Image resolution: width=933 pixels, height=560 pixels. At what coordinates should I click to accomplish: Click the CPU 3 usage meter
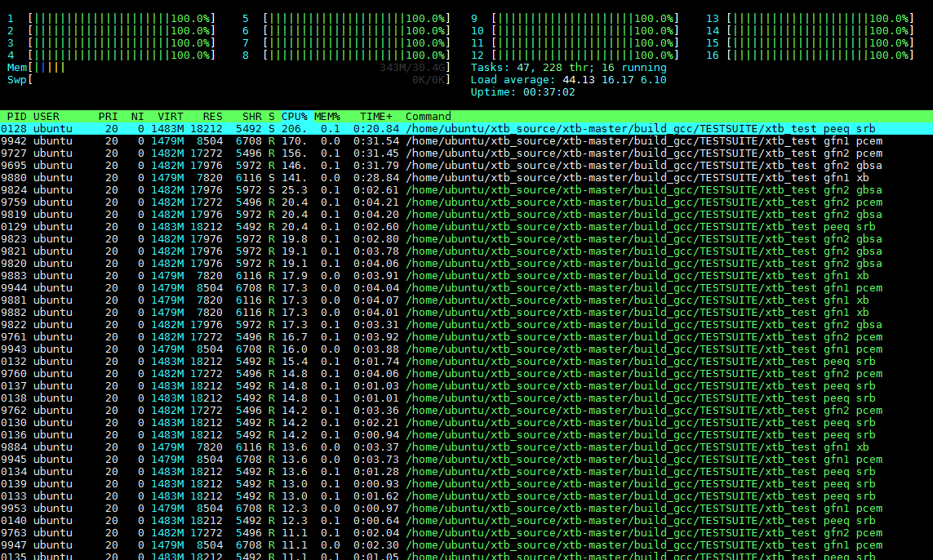click(x=111, y=42)
